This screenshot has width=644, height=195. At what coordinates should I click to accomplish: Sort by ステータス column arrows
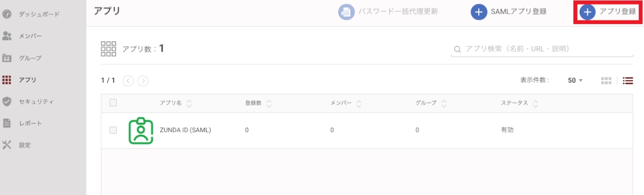535,103
